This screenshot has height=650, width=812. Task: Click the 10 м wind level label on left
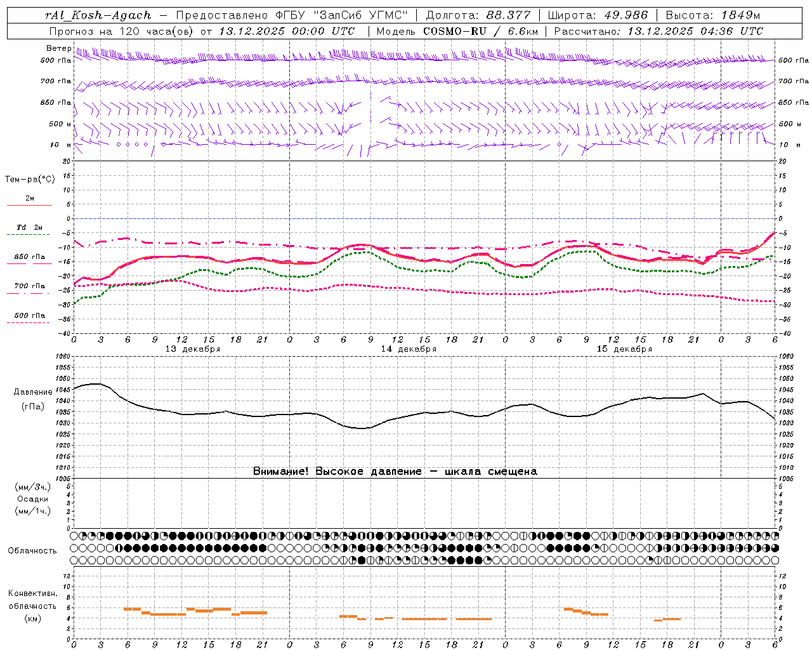(x=60, y=145)
